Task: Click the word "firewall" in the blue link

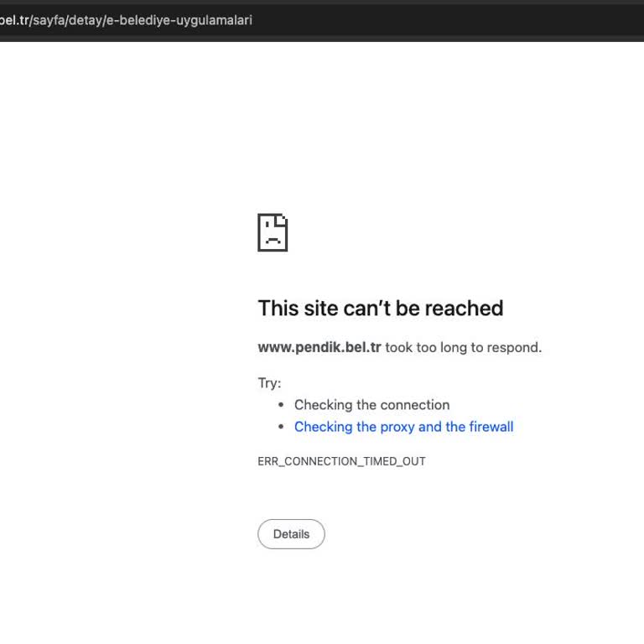Action: [491, 427]
